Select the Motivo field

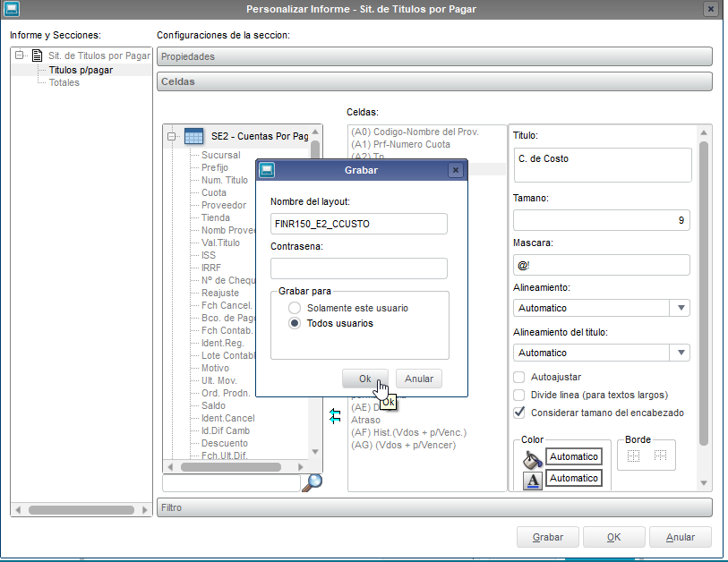[x=215, y=368]
